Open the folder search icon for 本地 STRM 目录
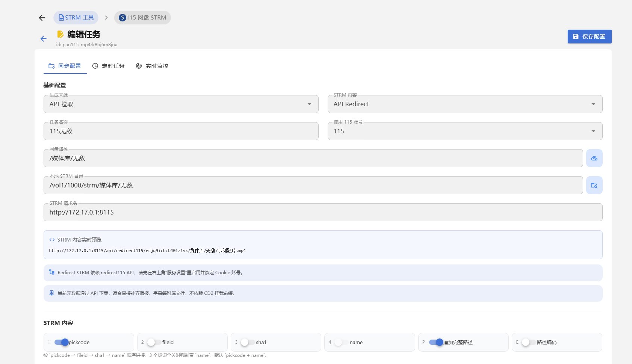The height and width of the screenshot is (364, 632). 594,185
